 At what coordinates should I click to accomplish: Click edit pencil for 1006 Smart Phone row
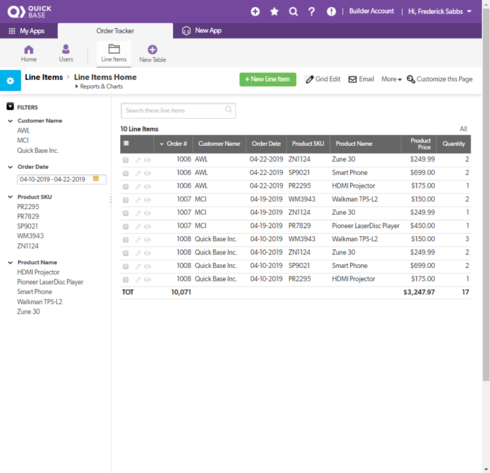pos(138,173)
